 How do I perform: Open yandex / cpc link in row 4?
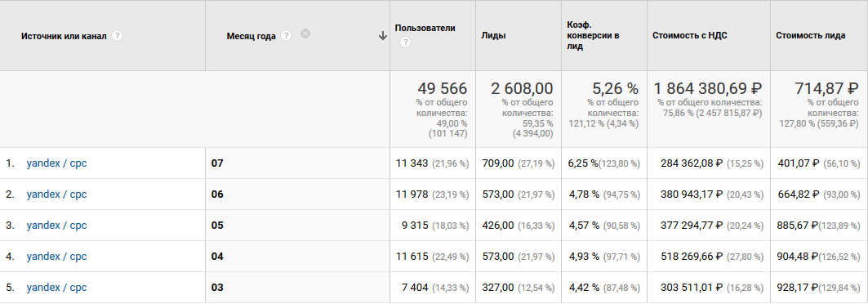pos(56,257)
